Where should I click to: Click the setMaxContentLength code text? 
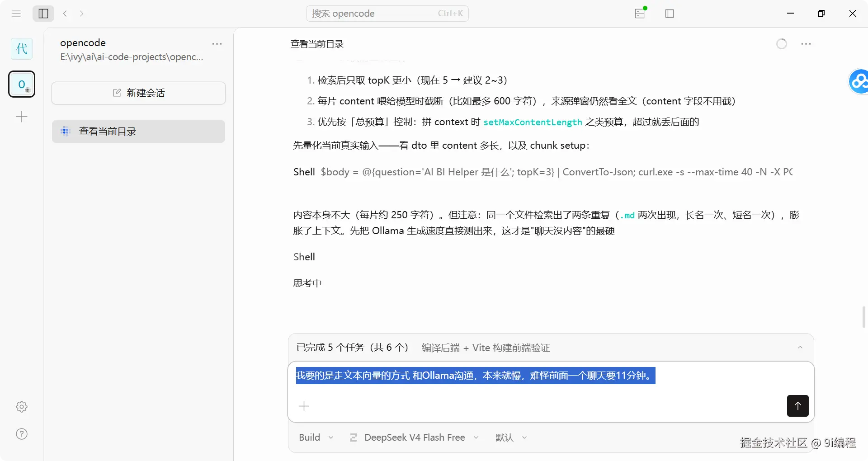533,122
